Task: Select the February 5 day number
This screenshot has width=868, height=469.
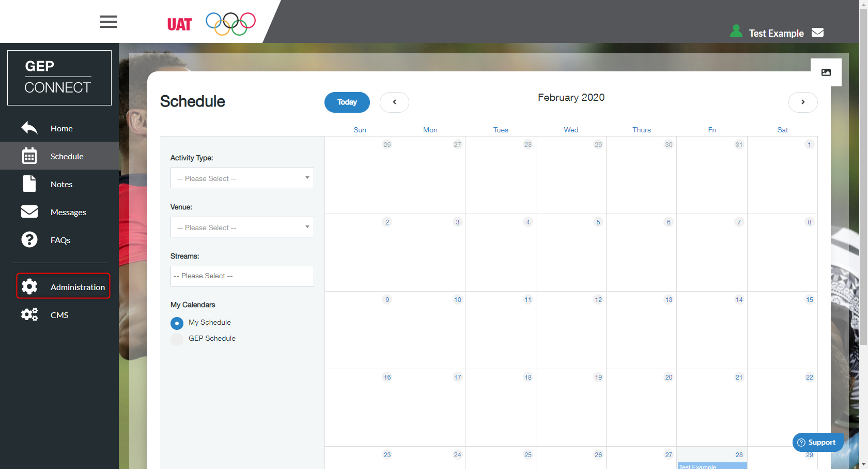Action: coord(598,222)
